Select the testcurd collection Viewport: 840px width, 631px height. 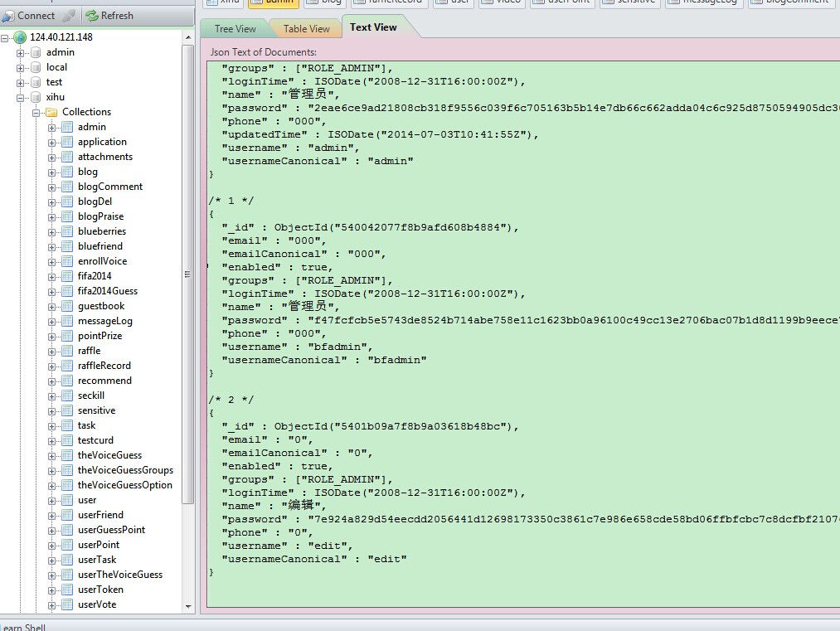click(95, 440)
